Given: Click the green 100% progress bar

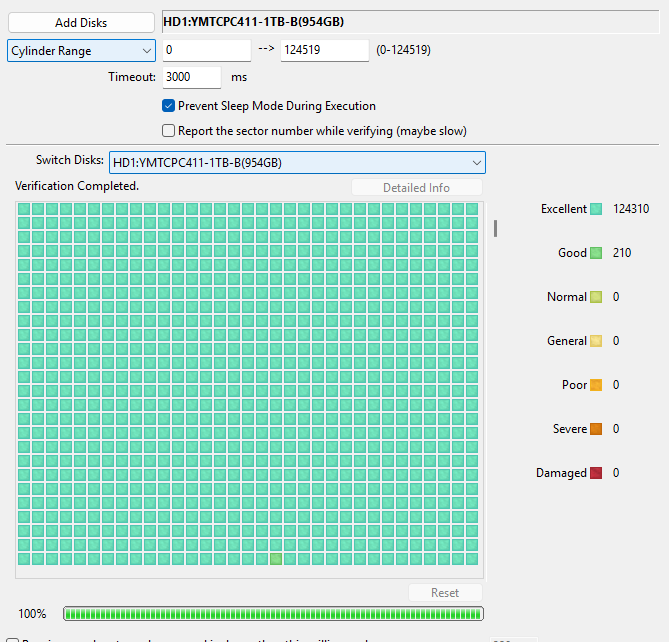Looking at the screenshot, I should [x=273, y=613].
